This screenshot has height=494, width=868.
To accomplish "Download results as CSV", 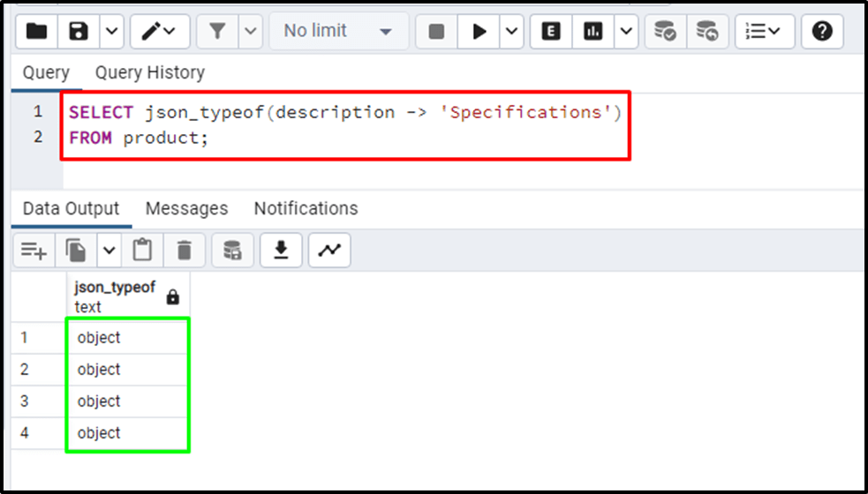I will 281,251.
